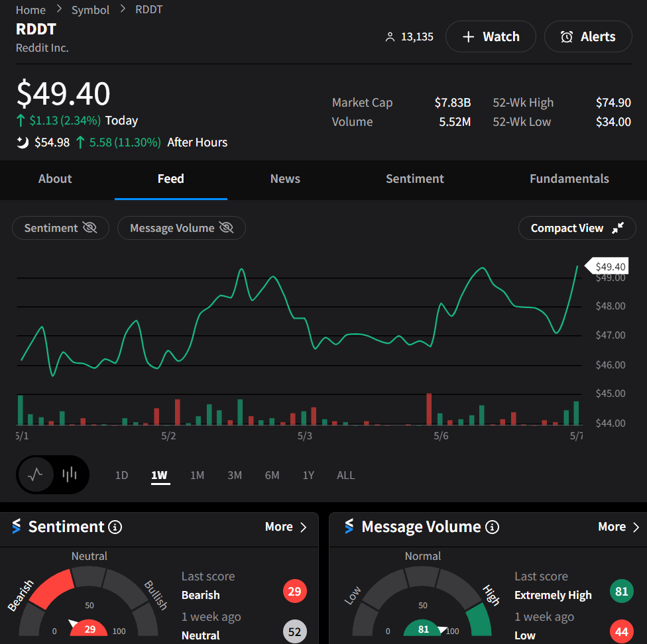Set chart range to 1D

(x=121, y=475)
